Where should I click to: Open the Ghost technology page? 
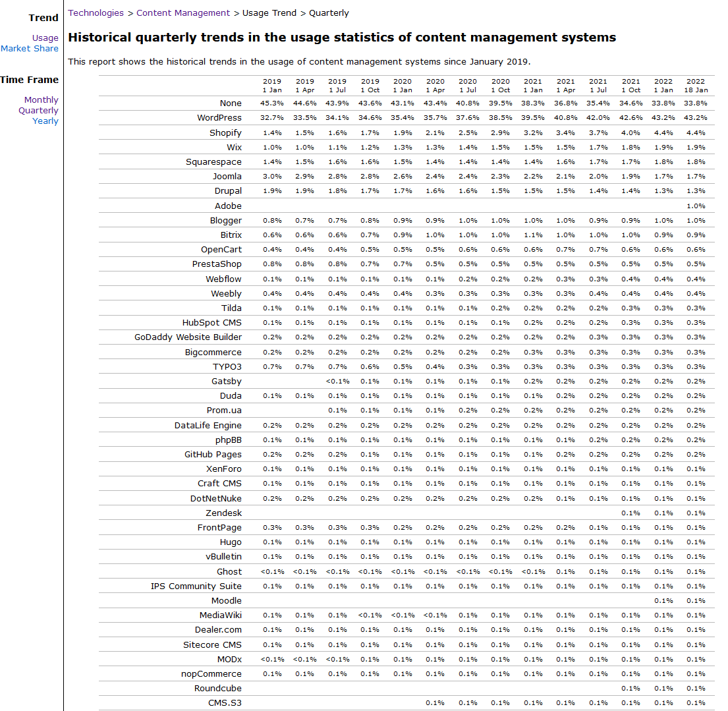point(230,571)
